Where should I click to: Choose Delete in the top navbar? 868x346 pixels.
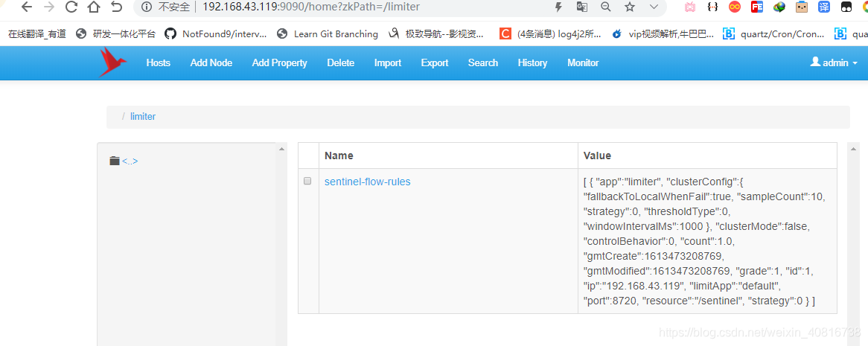coord(340,63)
